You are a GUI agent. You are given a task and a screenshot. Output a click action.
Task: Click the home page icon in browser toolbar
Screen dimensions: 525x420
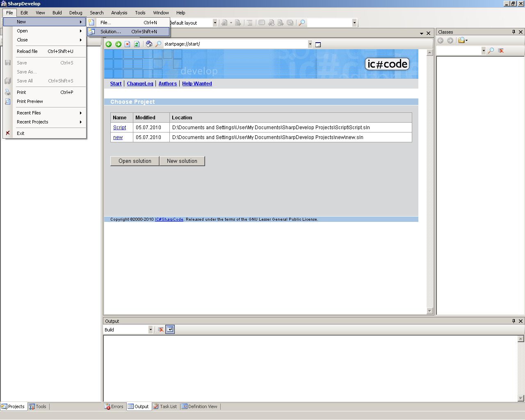click(149, 44)
